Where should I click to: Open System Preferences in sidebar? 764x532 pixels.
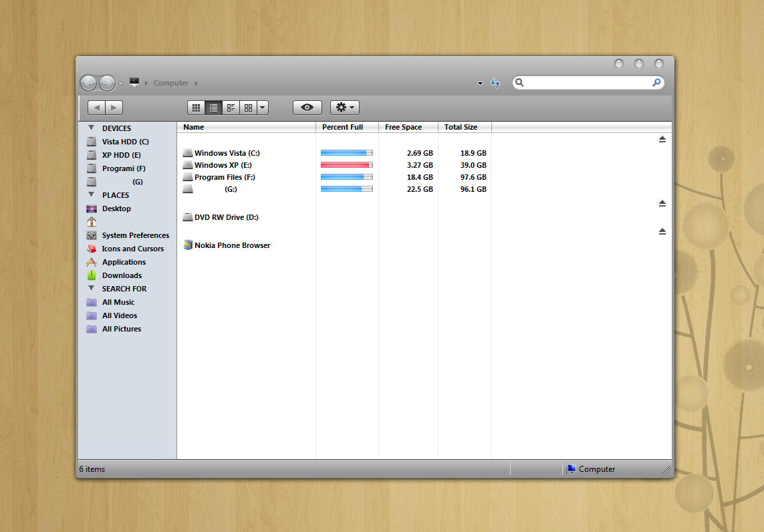point(136,235)
